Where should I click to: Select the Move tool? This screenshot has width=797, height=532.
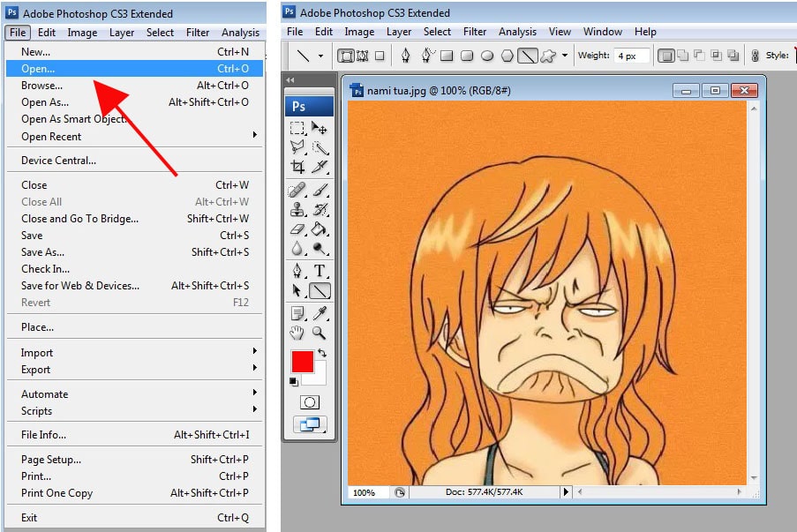[x=320, y=128]
